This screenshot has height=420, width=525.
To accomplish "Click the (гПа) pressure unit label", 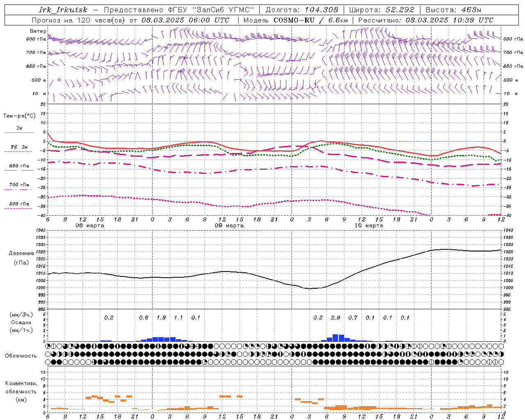I will tap(21, 262).
